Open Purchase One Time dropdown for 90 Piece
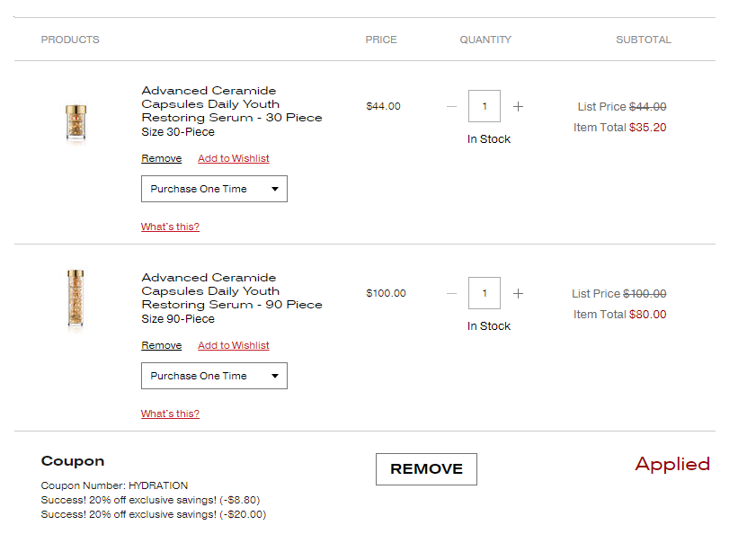The image size is (756, 534). (x=214, y=376)
